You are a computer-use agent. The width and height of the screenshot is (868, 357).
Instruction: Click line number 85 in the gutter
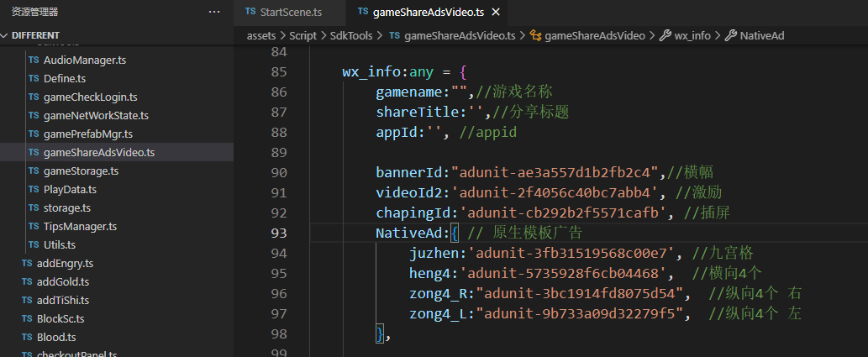click(280, 72)
